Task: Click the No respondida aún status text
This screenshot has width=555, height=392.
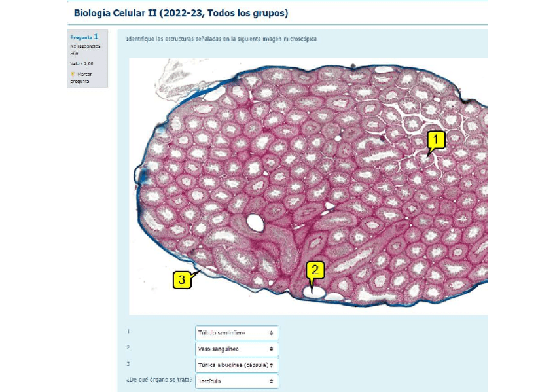Action: tap(85, 50)
